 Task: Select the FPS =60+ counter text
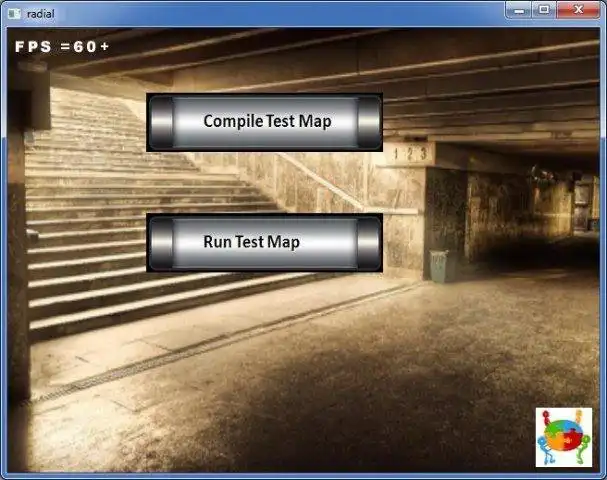[x=62, y=47]
